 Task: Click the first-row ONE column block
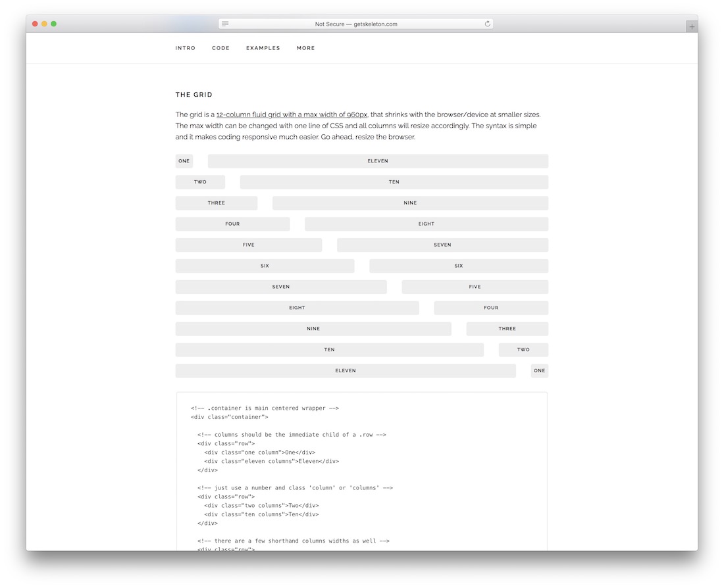pyautogui.click(x=184, y=161)
